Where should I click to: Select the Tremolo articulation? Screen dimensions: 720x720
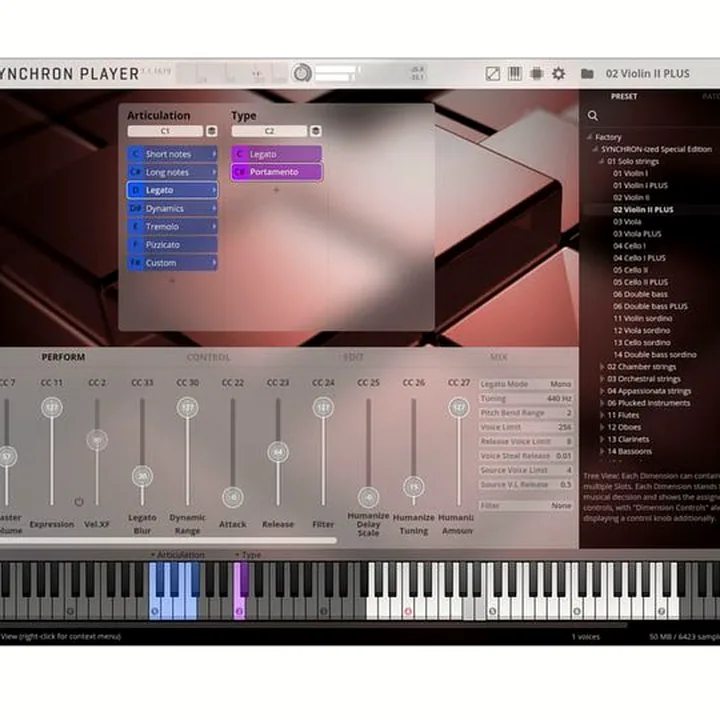pos(172,226)
